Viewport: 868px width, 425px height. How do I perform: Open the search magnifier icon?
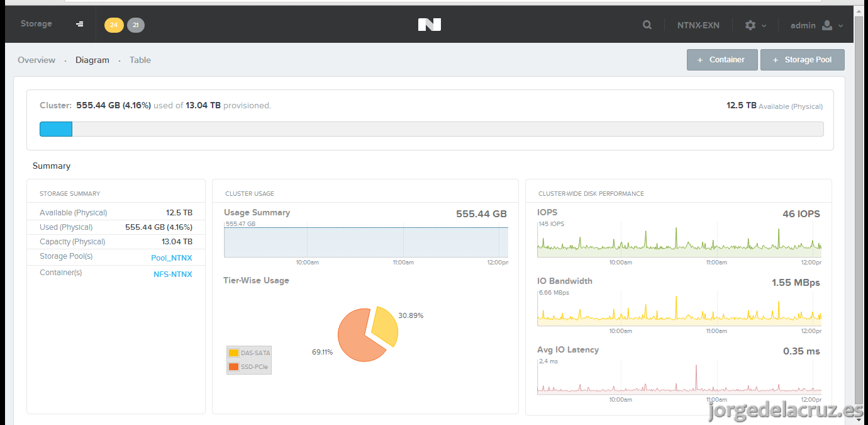coord(647,25)
